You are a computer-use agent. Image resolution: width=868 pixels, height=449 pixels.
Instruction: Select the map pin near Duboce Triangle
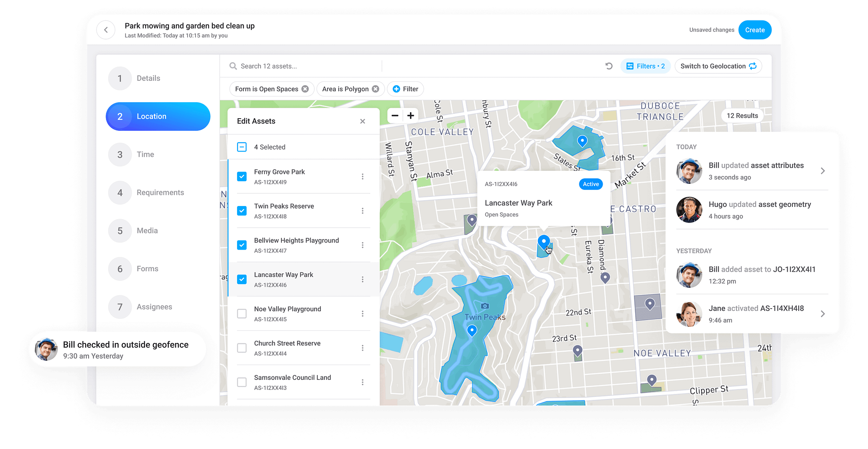click(582, 141)
